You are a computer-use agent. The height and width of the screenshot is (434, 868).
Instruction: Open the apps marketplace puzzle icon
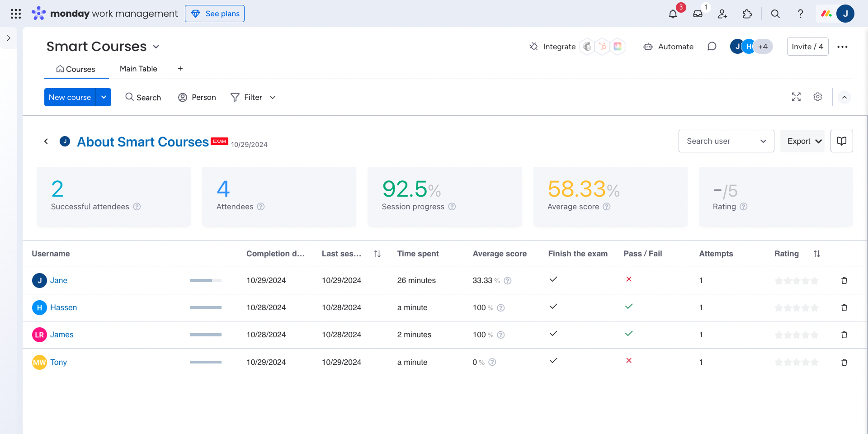point(747,14)
